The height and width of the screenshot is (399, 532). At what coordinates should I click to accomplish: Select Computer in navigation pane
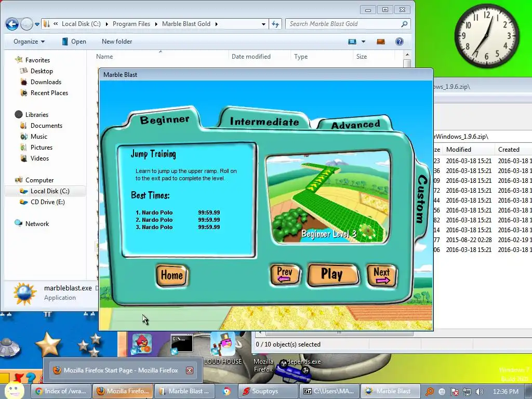tap(39, 180)
